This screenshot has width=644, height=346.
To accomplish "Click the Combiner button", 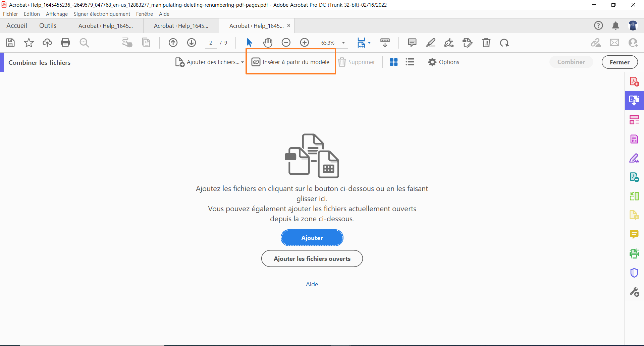I will (571, 62).
